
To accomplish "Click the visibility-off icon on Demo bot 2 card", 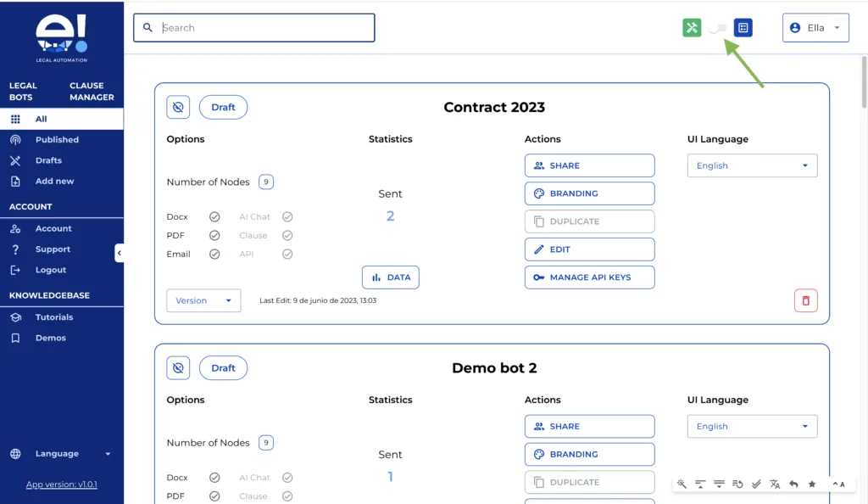I will [x=178, y=368].
